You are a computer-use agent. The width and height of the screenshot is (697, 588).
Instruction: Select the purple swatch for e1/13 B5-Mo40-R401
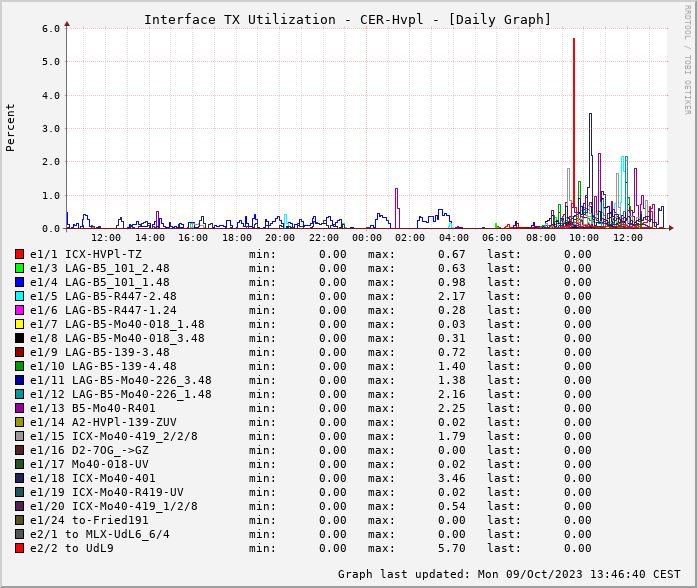(19, 408)
